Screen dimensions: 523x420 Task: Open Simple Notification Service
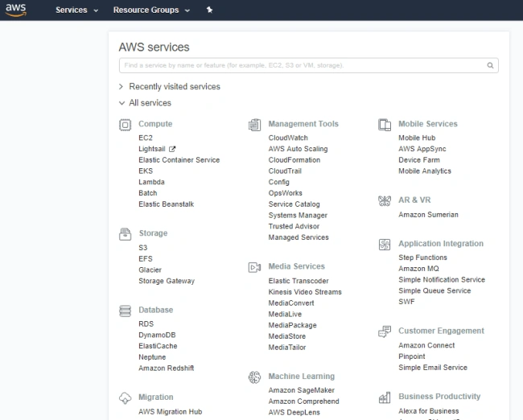click(442, 280)
